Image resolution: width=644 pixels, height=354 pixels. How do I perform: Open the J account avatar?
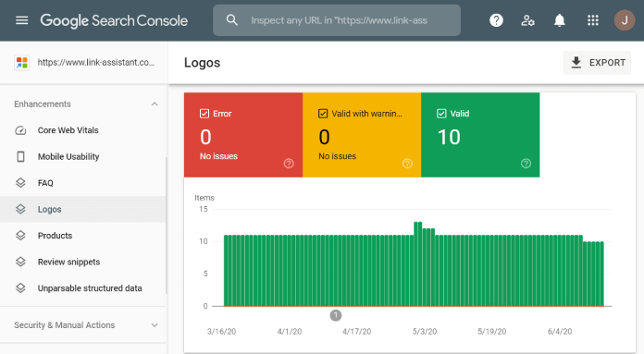[625, 20]
